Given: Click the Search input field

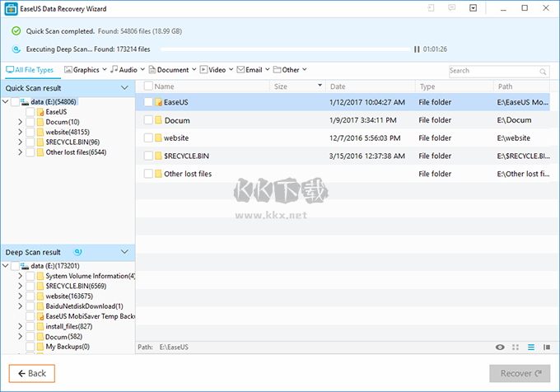Looking at the screenshot, I should coord(492,71).
